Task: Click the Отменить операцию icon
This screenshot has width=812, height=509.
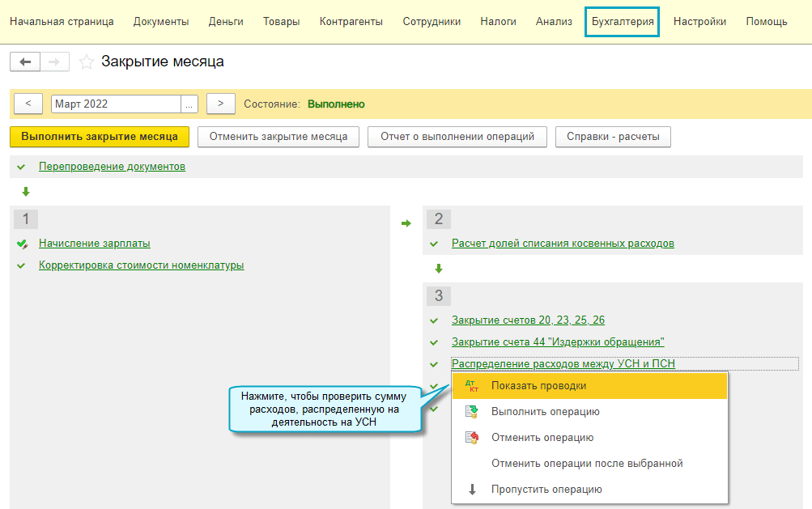Action: point(472,438)
